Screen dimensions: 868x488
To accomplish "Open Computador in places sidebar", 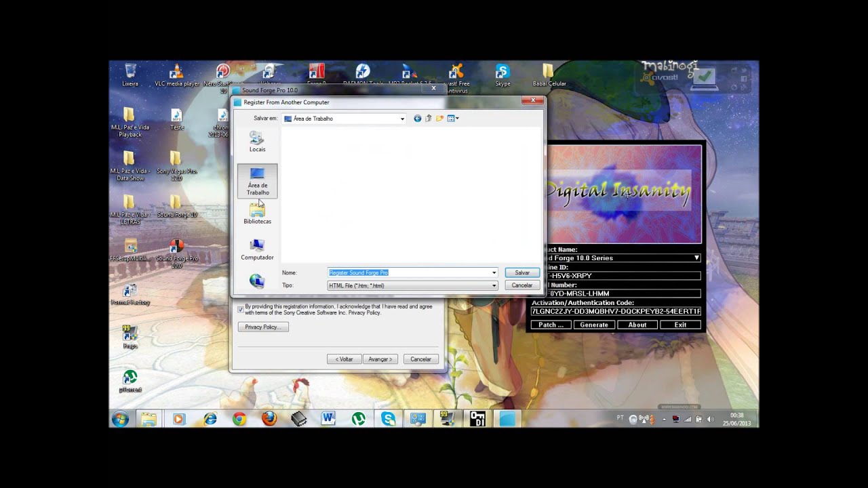I will pos(257,249).
